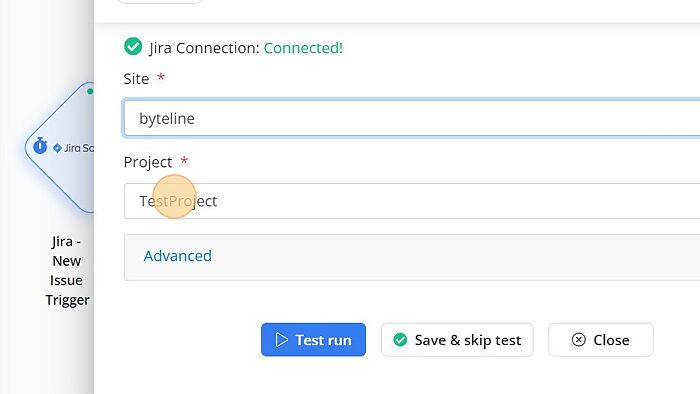The width and height of the screenshot is (700, 394).
Task: Click the Site field label
Action: point(136,79)
